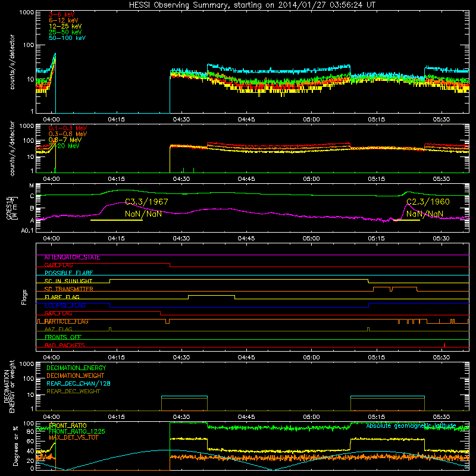476x476 pixels.
Task: Select the '6-12 keV' legend label
Action: pyautogui.click(x=64, y=20)
